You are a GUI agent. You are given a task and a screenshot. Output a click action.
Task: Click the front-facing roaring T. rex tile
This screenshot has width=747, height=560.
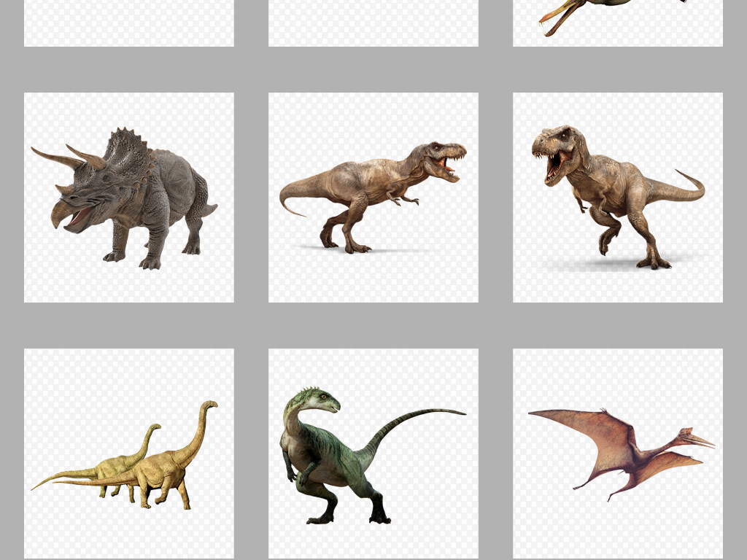point(617,197)
